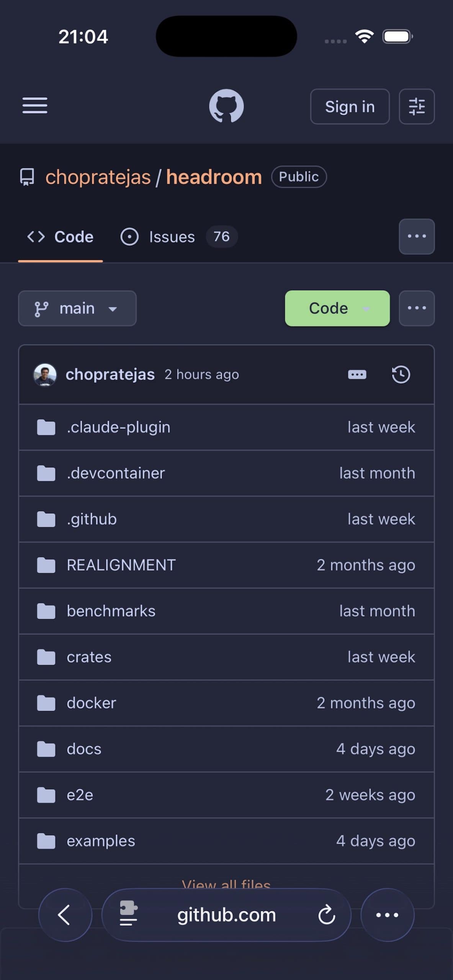Open more repository actions beside Code button
This screenshot has height=980, width=453.
click(x=417, y=308)
